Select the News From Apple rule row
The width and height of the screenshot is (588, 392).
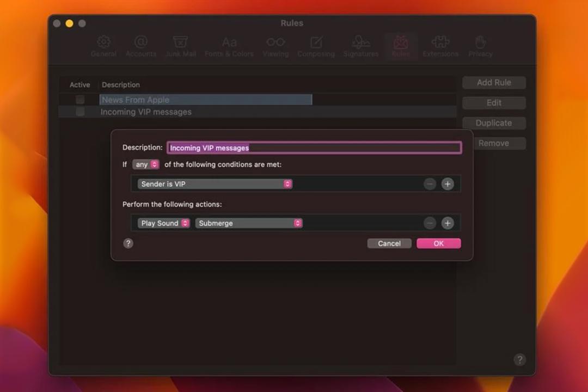[x=258, y=100]
